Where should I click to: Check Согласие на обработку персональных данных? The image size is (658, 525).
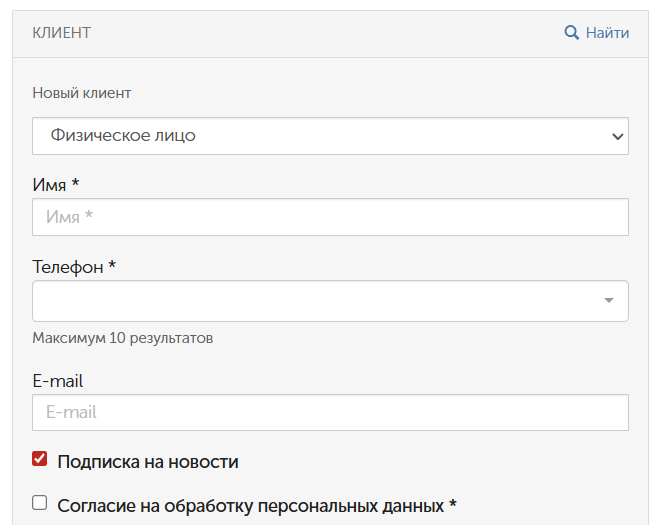[39, 502]
